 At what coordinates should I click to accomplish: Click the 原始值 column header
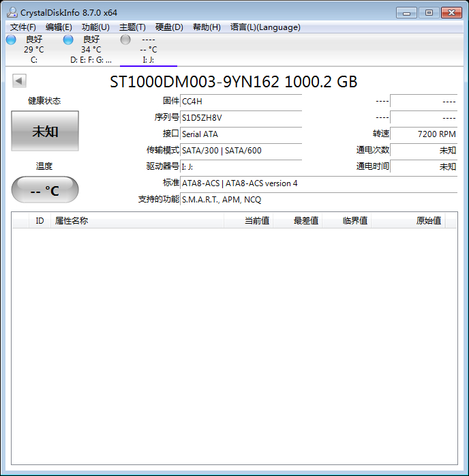click(x=408, y=221)
